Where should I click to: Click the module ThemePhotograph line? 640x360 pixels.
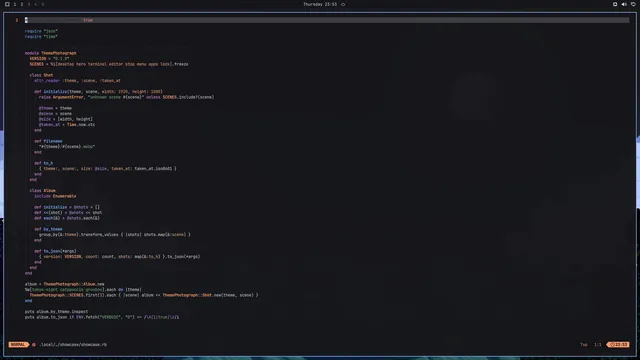(51, 53)
